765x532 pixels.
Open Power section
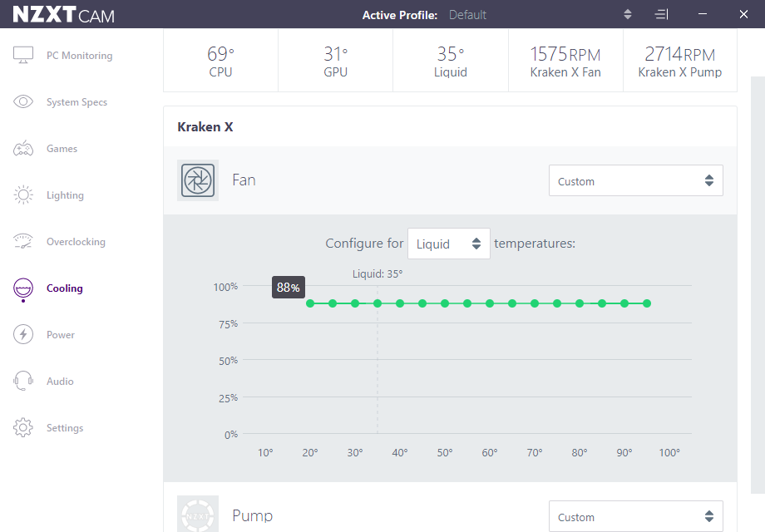click(61, 335)
